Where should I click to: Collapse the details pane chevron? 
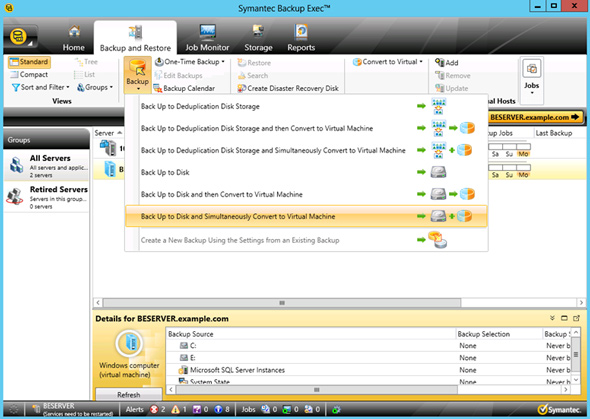pos(552,318)
